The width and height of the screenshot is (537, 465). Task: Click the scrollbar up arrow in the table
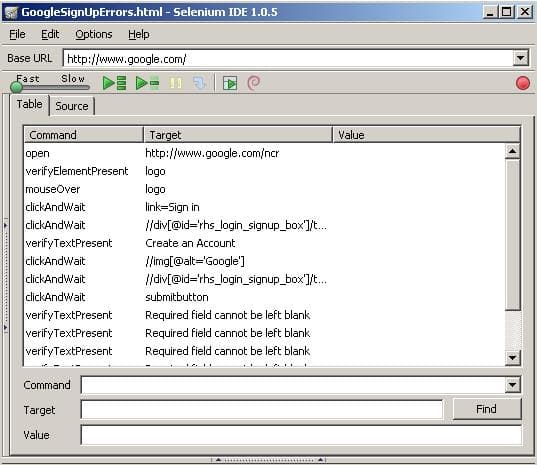click(512, 151)
